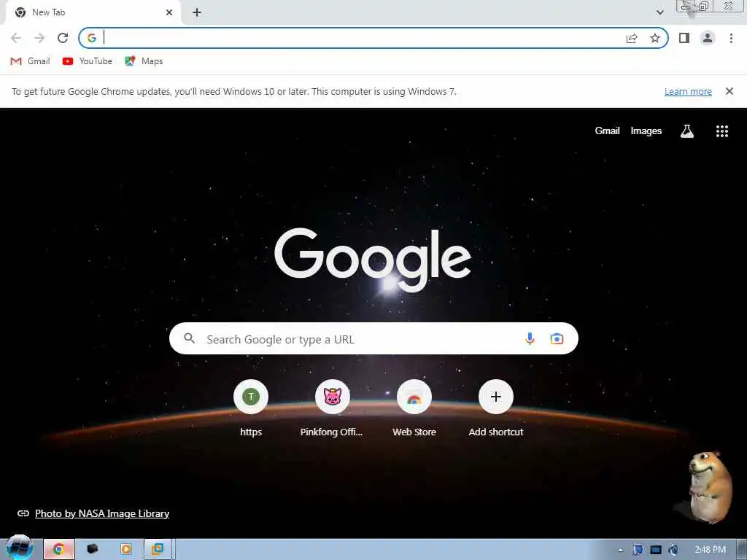Open the black cube taskbar app
Image resolution: width=747 pixels, height=560 pixels.
(x=93, y=549)
